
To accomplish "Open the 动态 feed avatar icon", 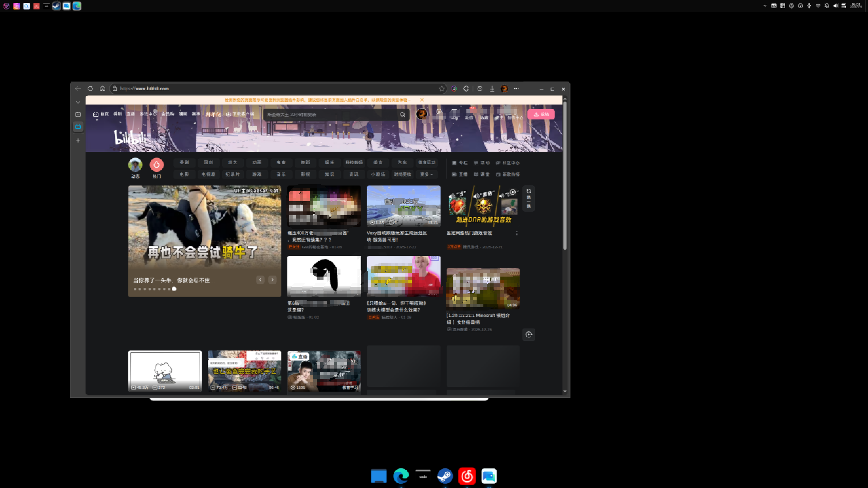I will point(135,165).
